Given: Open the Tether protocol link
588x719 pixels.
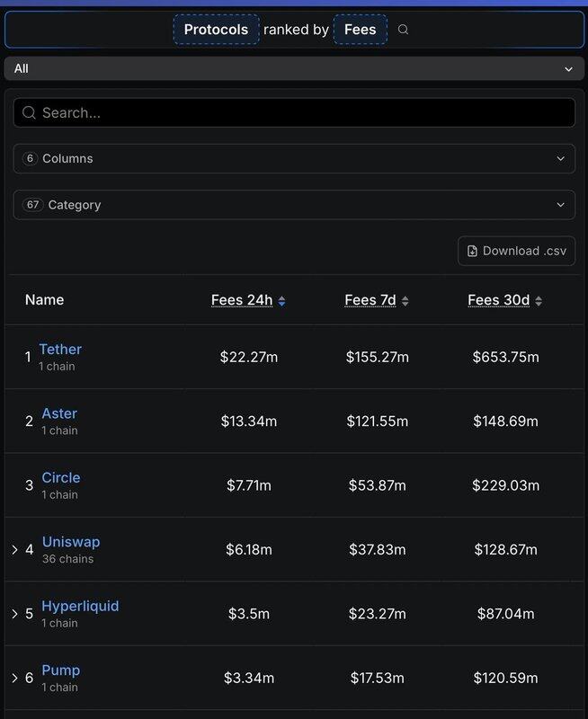Looking at the screenshot, I should pyautogui.click(x=60, y=349).
